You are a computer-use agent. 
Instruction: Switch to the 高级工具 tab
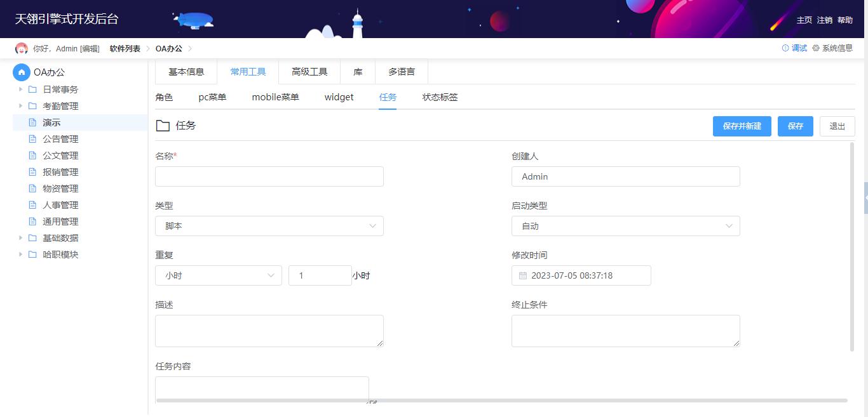(x=309, y=72)
